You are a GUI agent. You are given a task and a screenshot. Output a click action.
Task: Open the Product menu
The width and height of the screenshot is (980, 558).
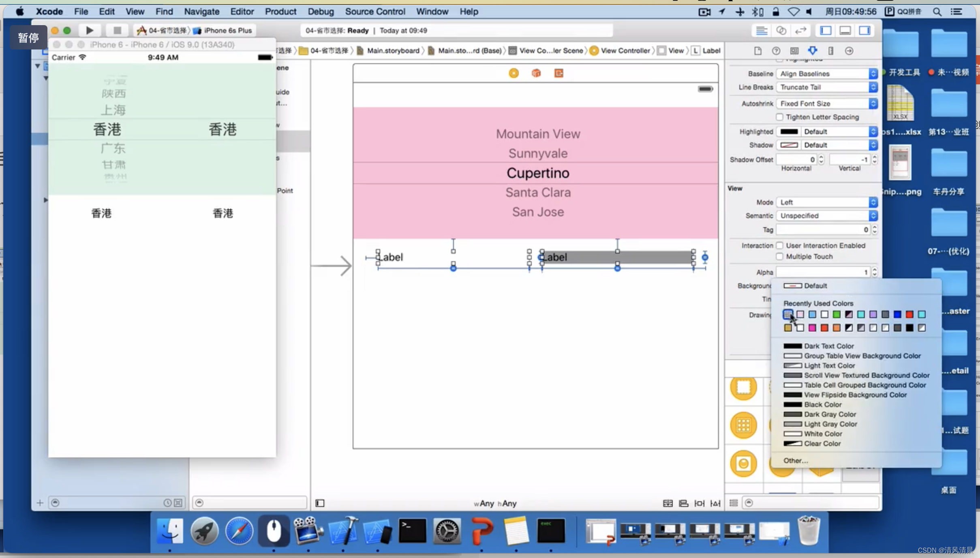click(x=280, y=11)
